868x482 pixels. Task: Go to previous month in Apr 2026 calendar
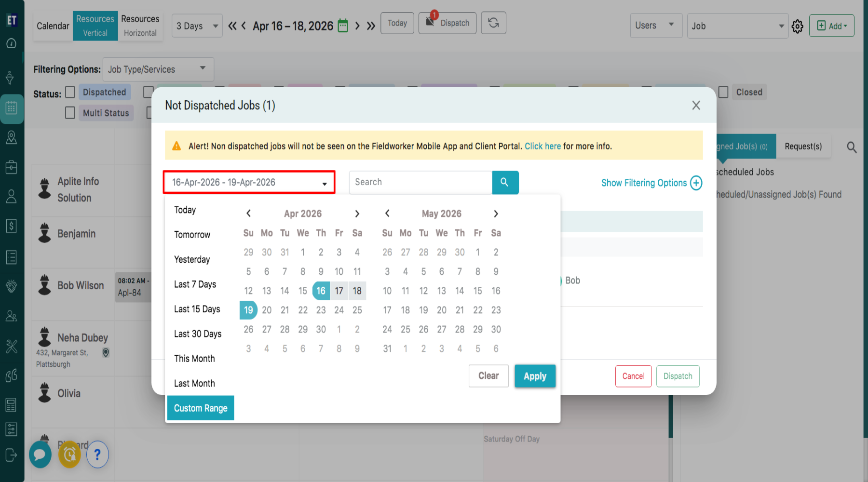point(248,214)
